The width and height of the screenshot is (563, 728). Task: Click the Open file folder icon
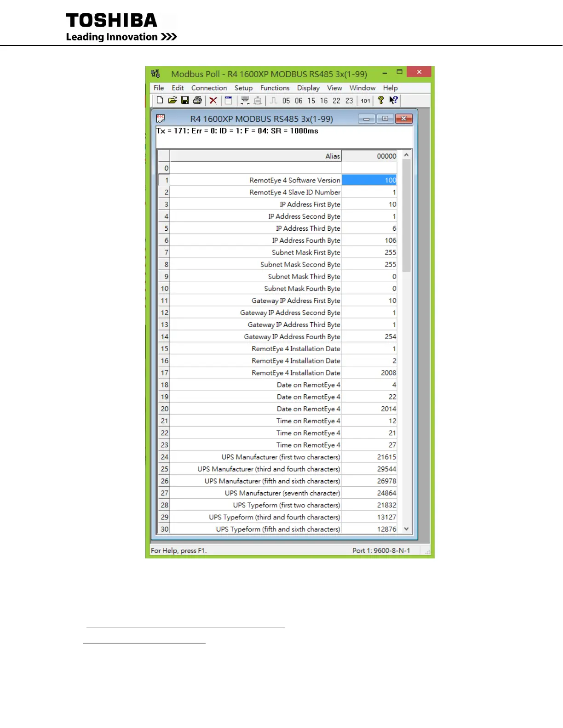(172, 100)
